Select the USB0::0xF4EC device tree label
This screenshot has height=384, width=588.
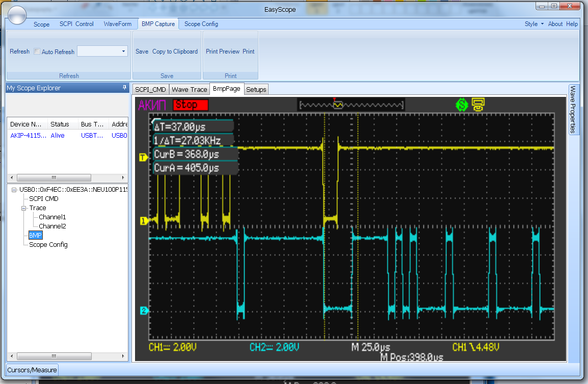[x=73, y=190]
